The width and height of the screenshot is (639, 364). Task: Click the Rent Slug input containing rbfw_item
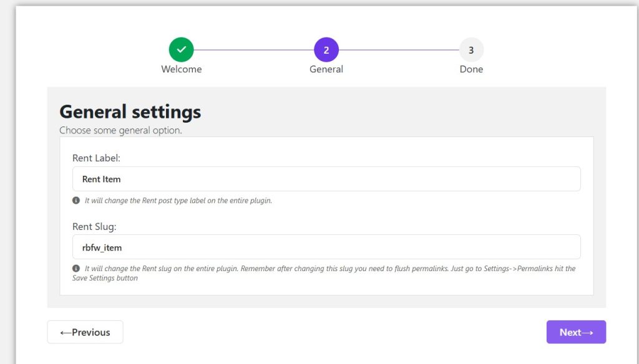(x=326, y=247)
